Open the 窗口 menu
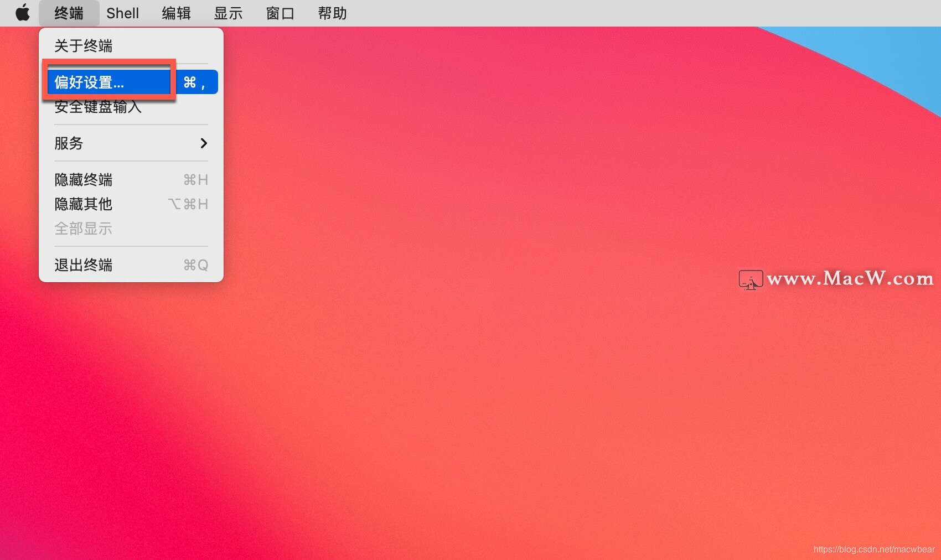941x560 pixels. tap(281, 13)
